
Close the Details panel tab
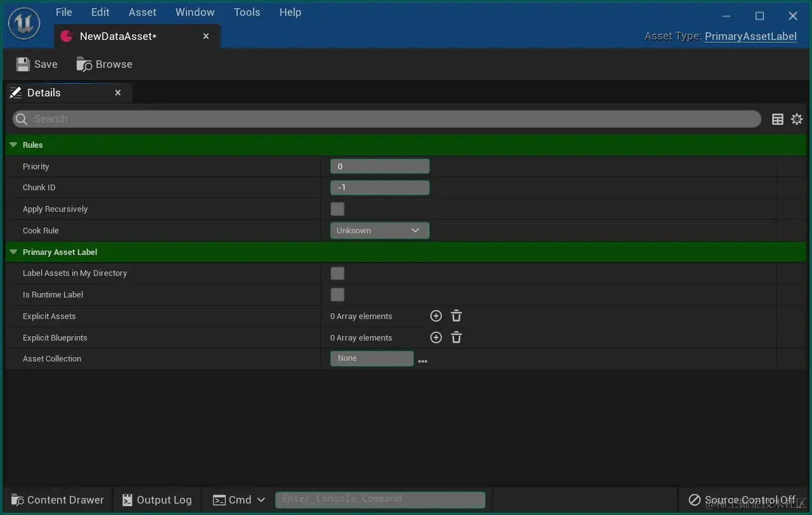click(118, 93)
